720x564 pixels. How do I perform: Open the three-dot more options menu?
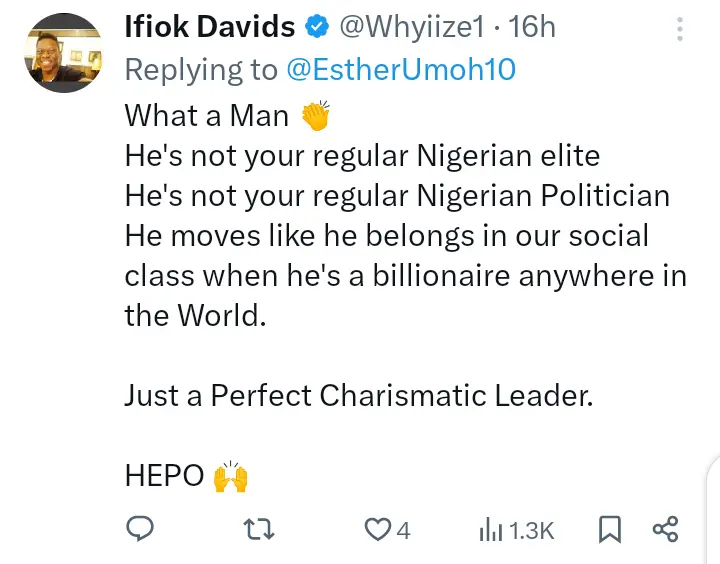(681, 27)
